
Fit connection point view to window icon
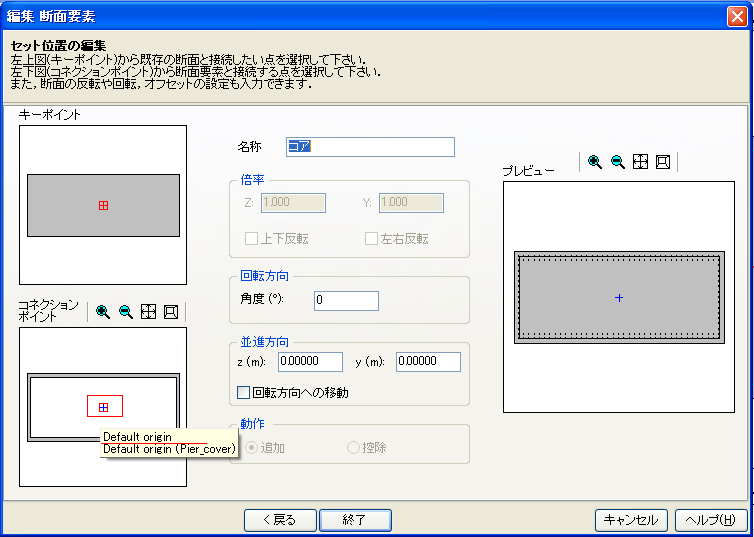click(x=149, y=312)
